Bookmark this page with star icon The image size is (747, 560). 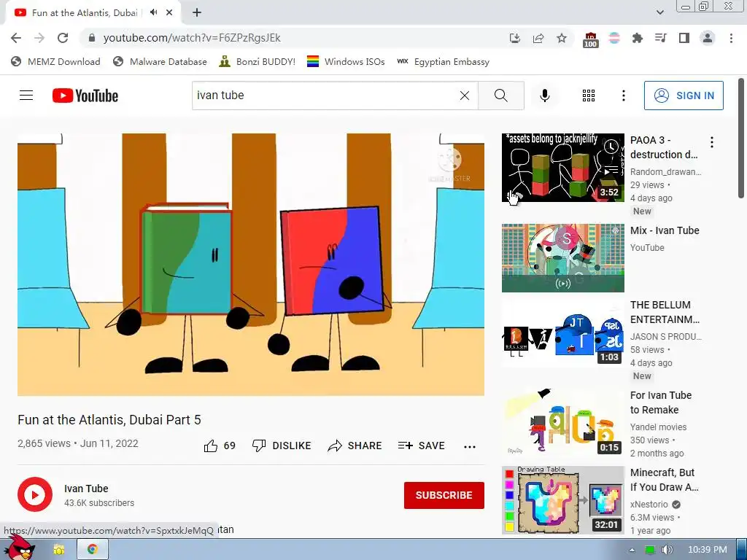click(x=562, y=38)
